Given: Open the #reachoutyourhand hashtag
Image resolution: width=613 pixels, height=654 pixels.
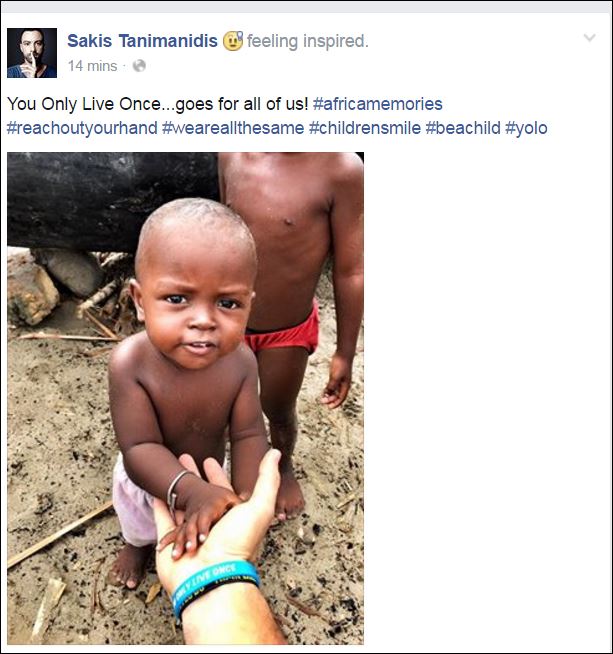Looking at the screenshot, I should (82, 128).
